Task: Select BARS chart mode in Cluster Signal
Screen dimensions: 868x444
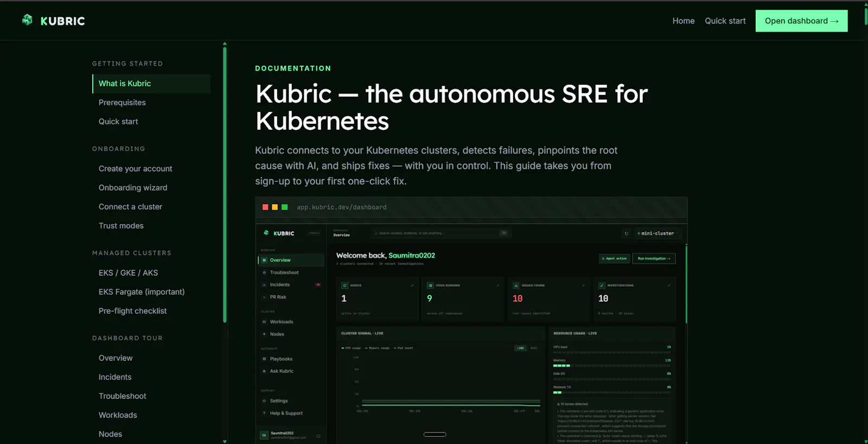Action: 534,348
